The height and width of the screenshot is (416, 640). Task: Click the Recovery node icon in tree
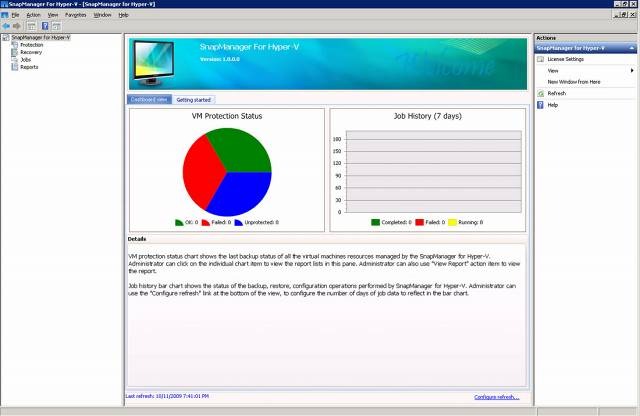[x=15, y=52]
